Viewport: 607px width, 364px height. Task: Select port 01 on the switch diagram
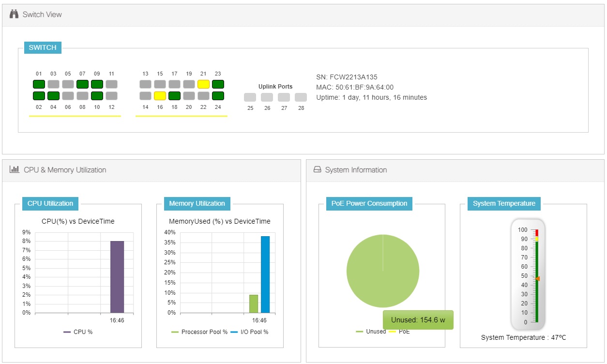tap(39, 84)
